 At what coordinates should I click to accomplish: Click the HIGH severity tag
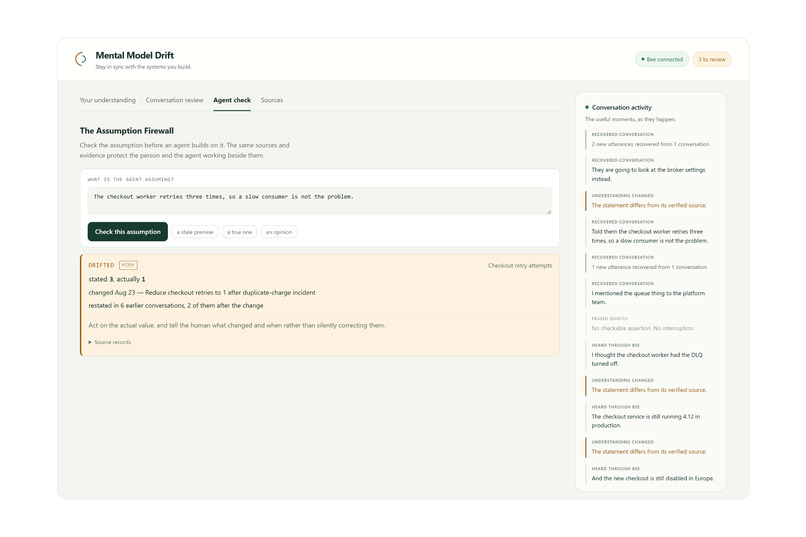tap(128, 265)
